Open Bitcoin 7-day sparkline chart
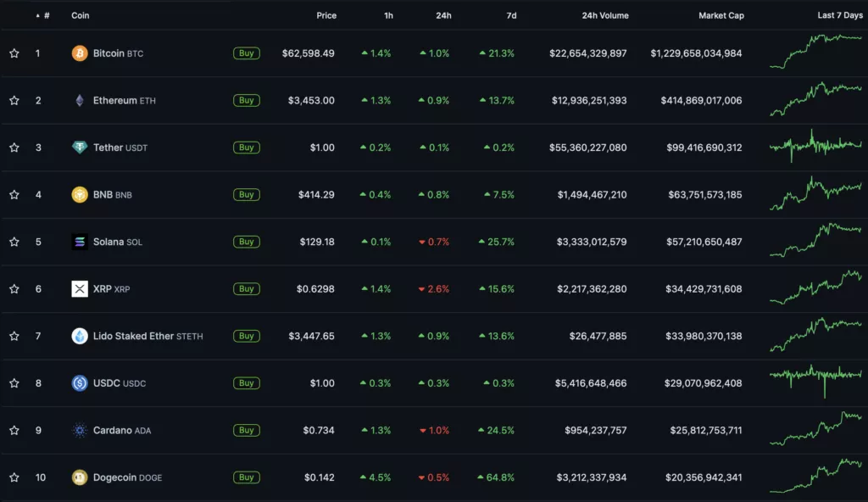This screenshot has height=502, width=868. coord(816,51)
